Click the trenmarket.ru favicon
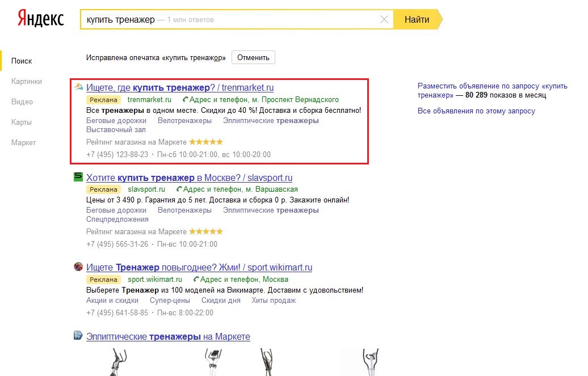The image size is (588, 376). tap(78, 87)
